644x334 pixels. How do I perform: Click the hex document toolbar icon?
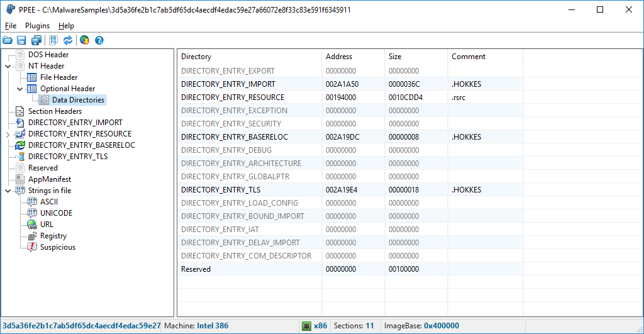click(x=53, y=40)
